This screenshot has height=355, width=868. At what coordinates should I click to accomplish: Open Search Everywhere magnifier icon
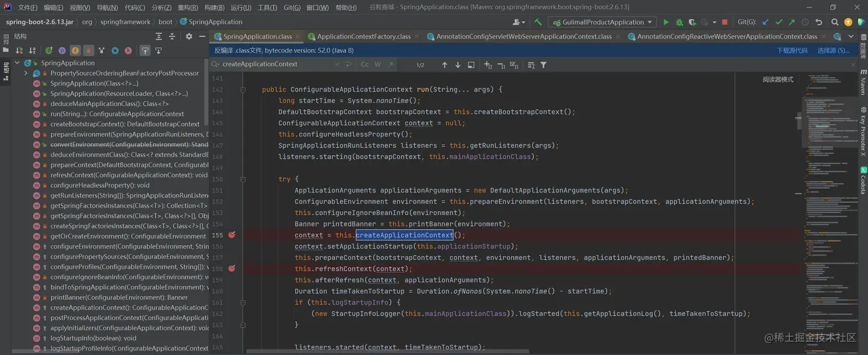tap(835, 22)
